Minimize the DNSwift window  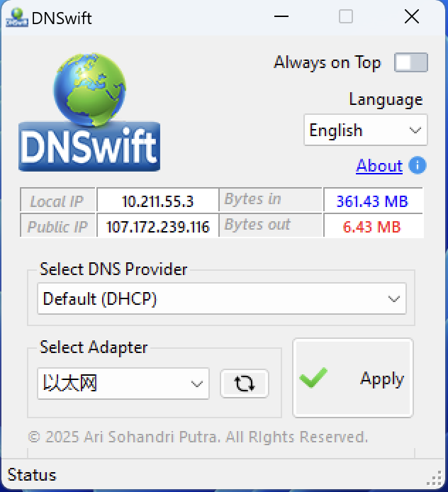pyautogui.click(x=281, y=16)
